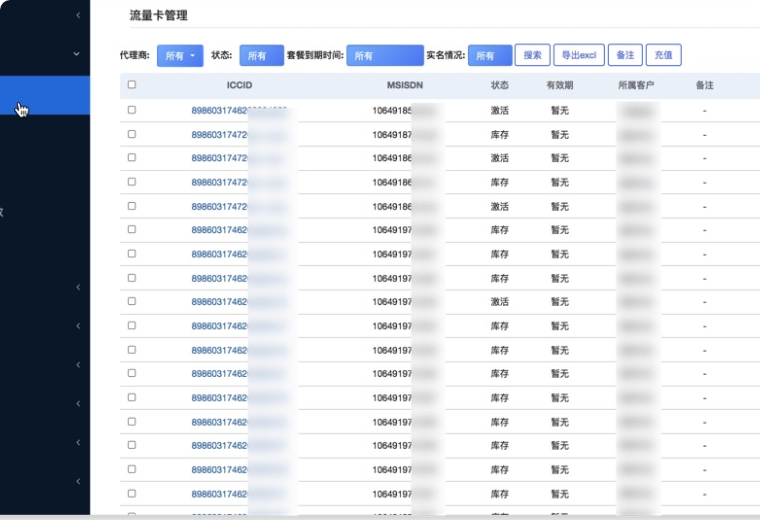Open the 代理商 dropdown filter

(180, 56)
